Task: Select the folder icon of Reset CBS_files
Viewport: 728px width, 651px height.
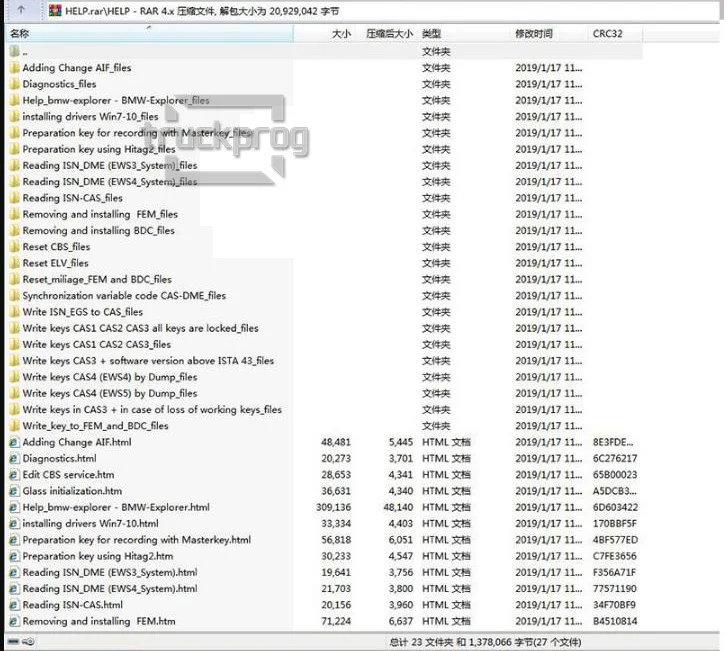Action: tap(14, 247)
